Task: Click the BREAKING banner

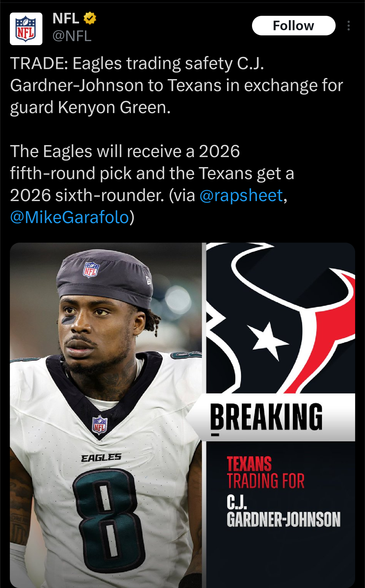Action: click(x=272, y=417)
